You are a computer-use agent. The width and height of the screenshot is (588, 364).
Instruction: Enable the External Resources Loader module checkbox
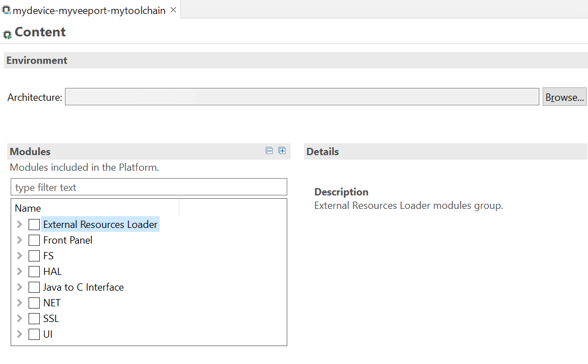coord(34,224)
